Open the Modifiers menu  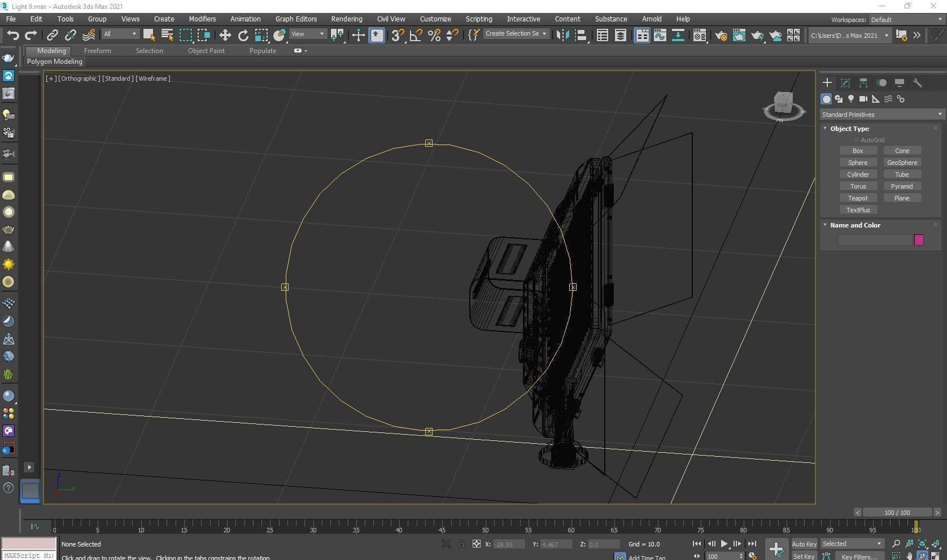202,19
